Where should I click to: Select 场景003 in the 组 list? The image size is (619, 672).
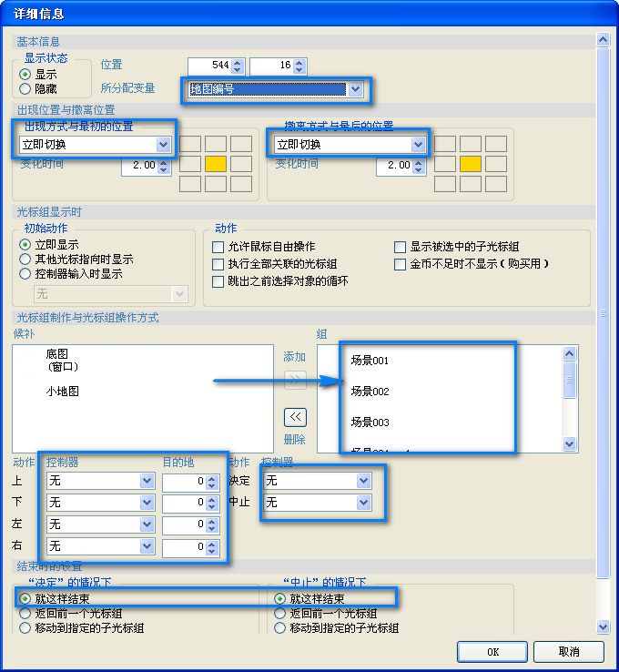(370, 423)
